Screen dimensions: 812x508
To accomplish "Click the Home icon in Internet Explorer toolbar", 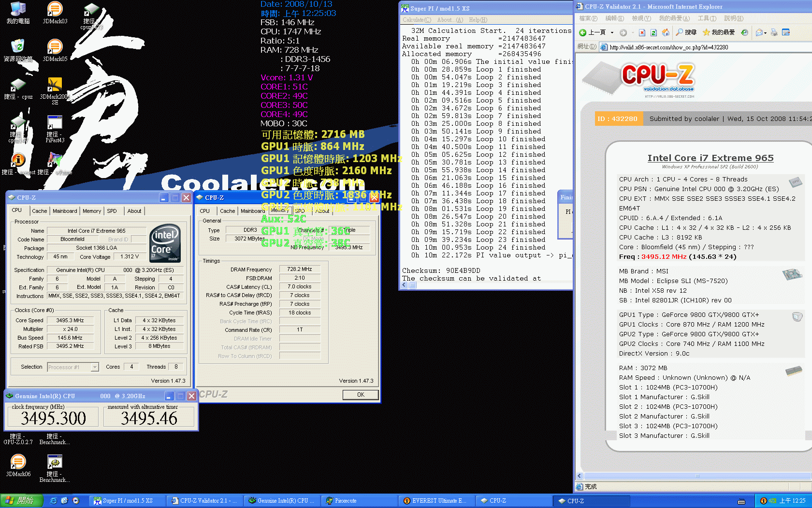I will 666,32.
